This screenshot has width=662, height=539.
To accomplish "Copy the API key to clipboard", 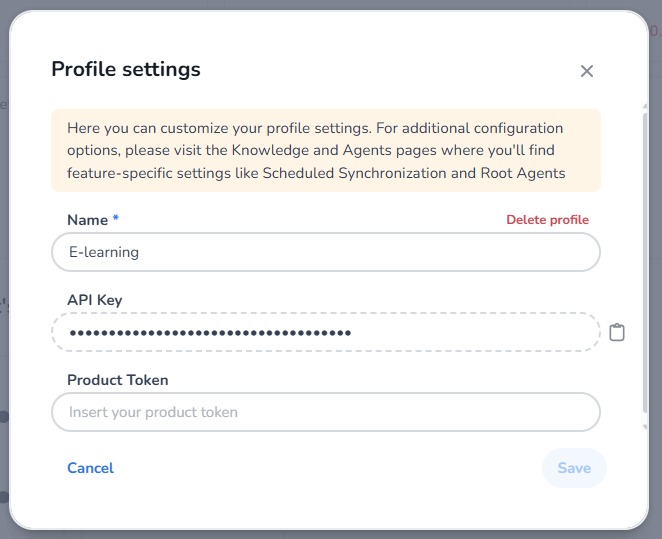I will (x=617, y=332).
